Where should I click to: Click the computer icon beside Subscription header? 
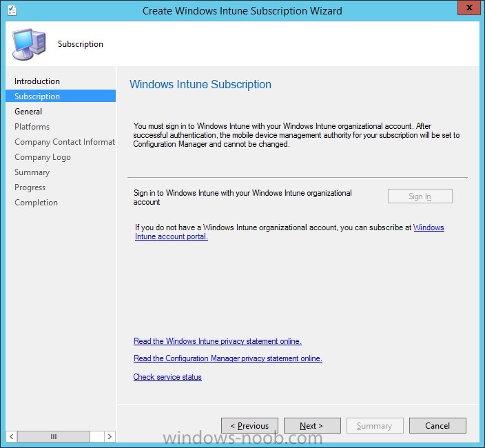click(29, 44)
